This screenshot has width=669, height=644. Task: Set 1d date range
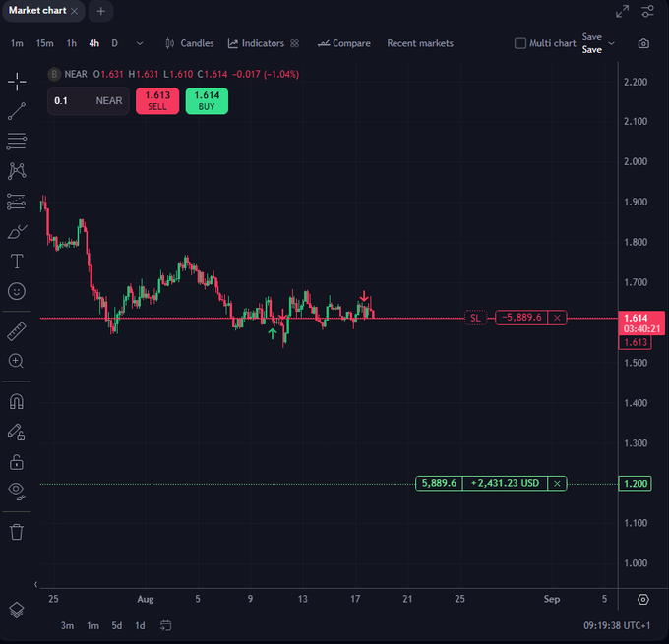(x=140, y=625)
